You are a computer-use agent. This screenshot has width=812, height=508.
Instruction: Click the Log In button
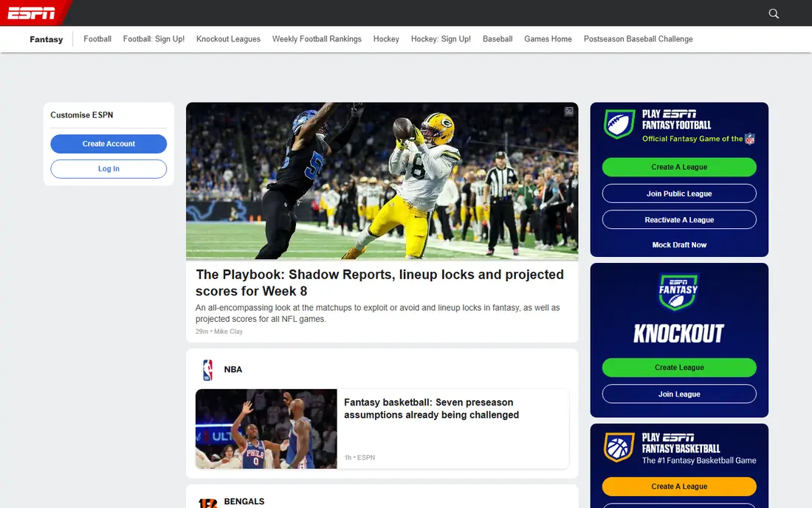[109, 169]
